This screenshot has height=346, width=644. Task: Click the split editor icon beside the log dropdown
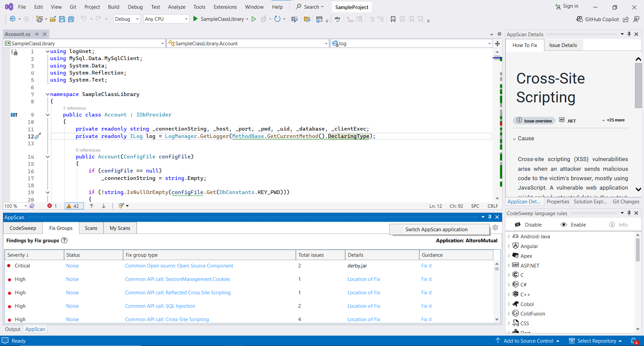497,44
